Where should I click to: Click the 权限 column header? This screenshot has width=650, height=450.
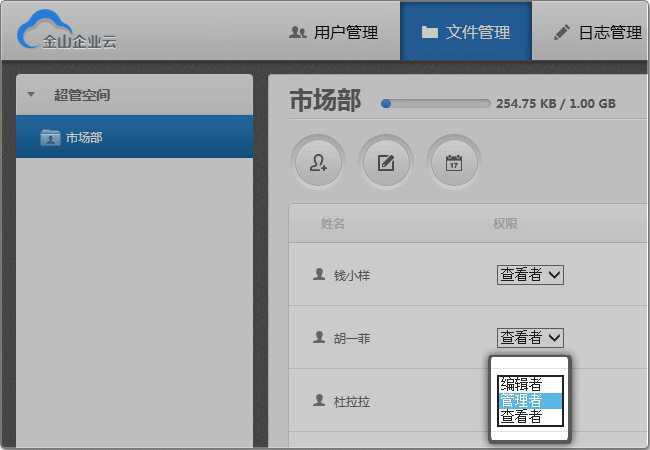click(505, 224)
